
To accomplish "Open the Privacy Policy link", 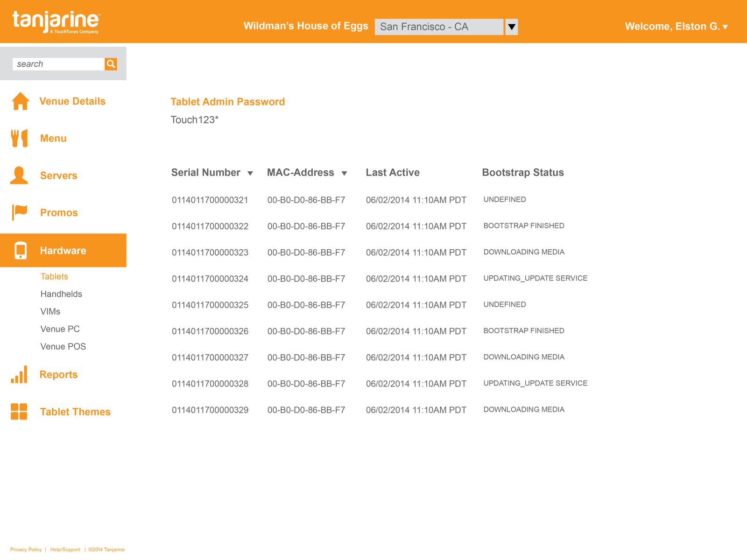I will [26, 549].
